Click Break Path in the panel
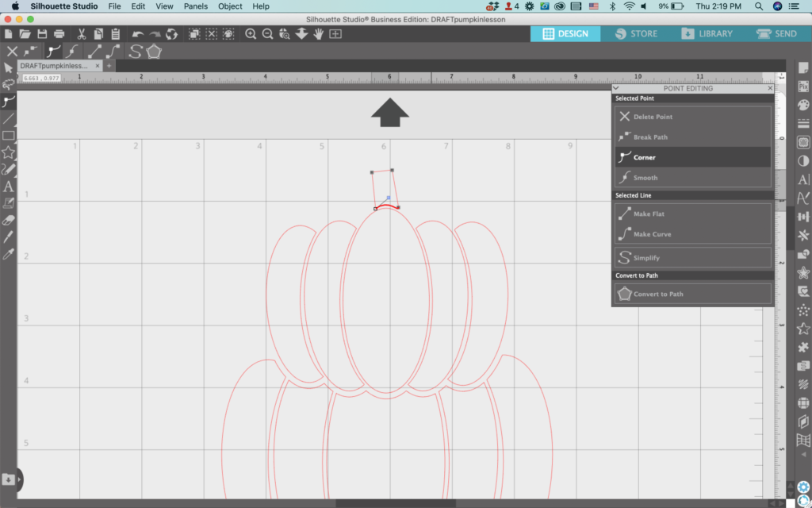 point(693,137)
